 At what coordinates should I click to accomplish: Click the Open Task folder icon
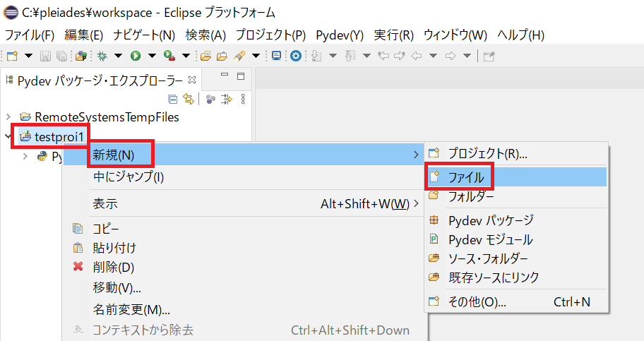tap(222, 56)
